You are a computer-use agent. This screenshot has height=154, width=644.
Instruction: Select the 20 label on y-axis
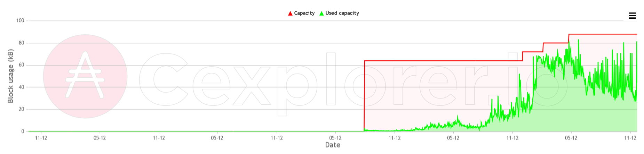click(22, 109)
